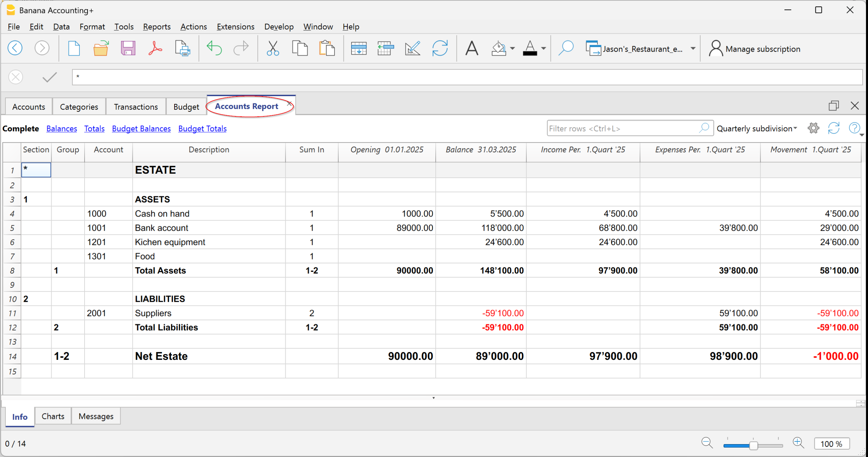
Task: Click the Open file folder icon
Action: pyautogui.click(x=101, y=49)
